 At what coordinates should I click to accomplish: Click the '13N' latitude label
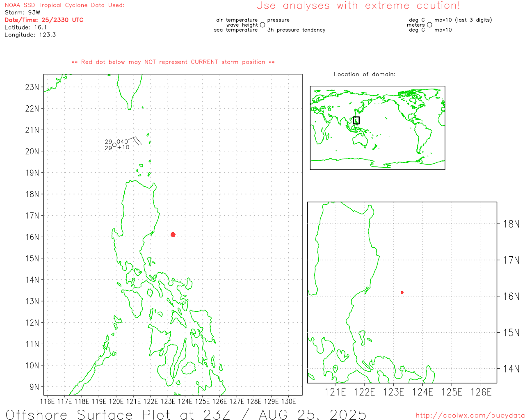pyautogui.click(x=32, y=301)
